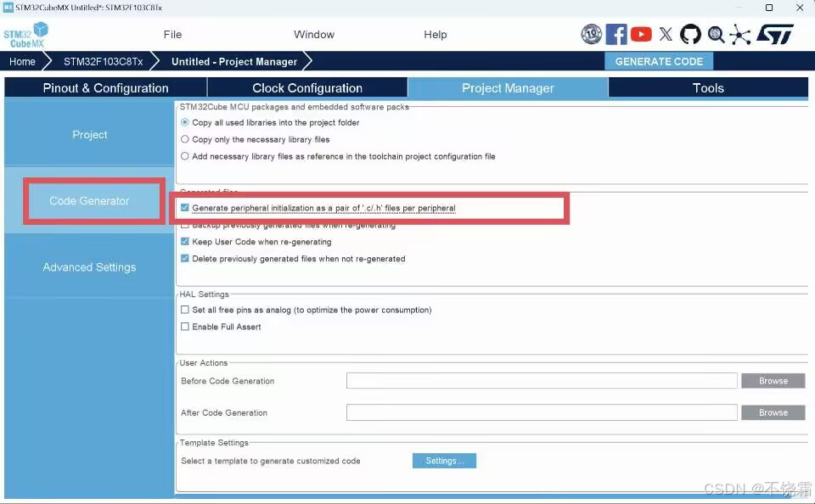Open the 10-year anniversary badge icon
The image size is (815, 504).
592,34
